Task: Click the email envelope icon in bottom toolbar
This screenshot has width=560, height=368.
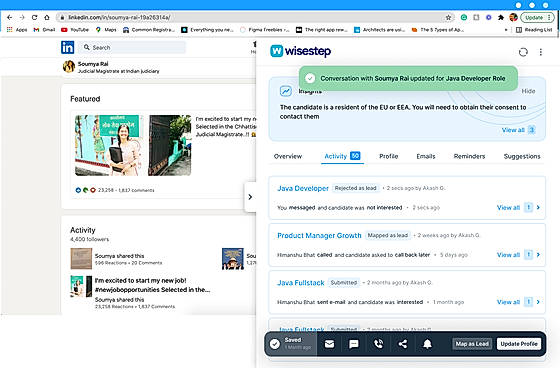Action: [329, 344]
